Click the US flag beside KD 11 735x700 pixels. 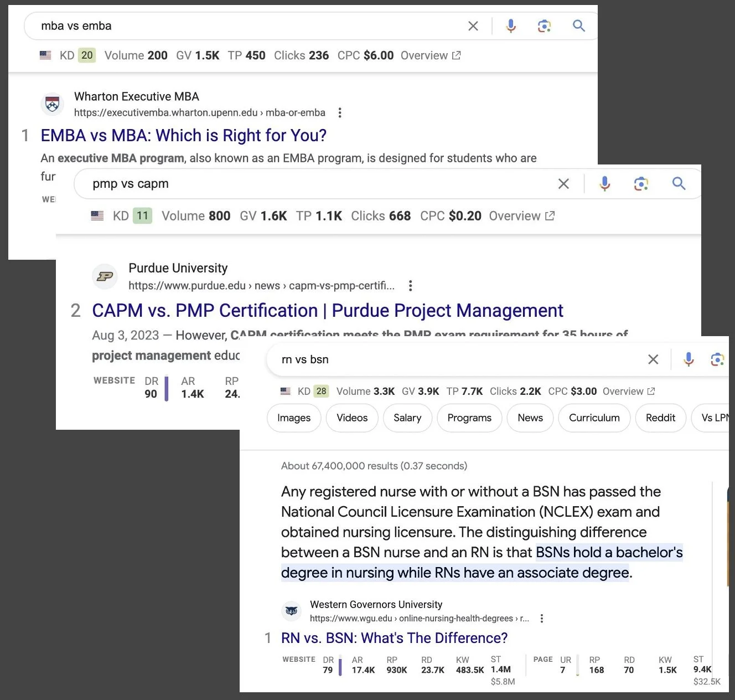point(97,216)
